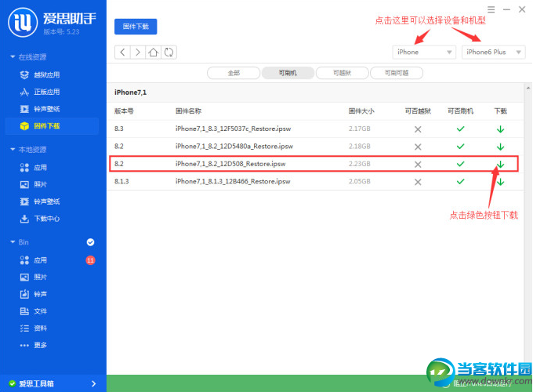Click the back navigation arrow
Image resolution: width=533 pixels, height=392 pixels.
tap(122, 52)
